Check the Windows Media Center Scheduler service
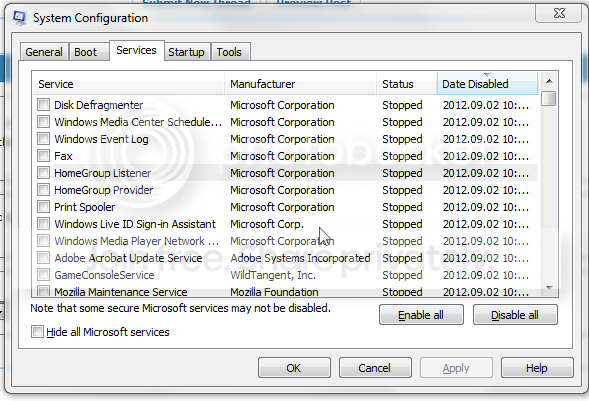The image size is (589, 401). point(44,122)
